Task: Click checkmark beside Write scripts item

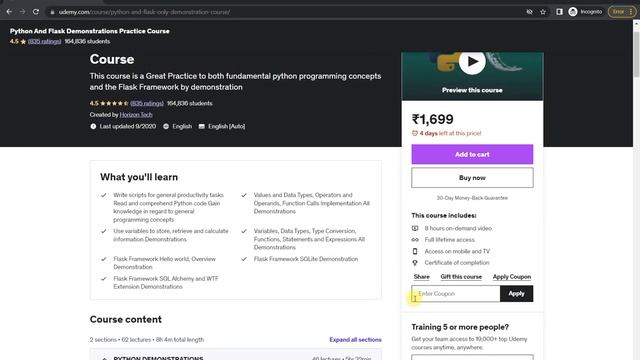Action: [104, 195]
